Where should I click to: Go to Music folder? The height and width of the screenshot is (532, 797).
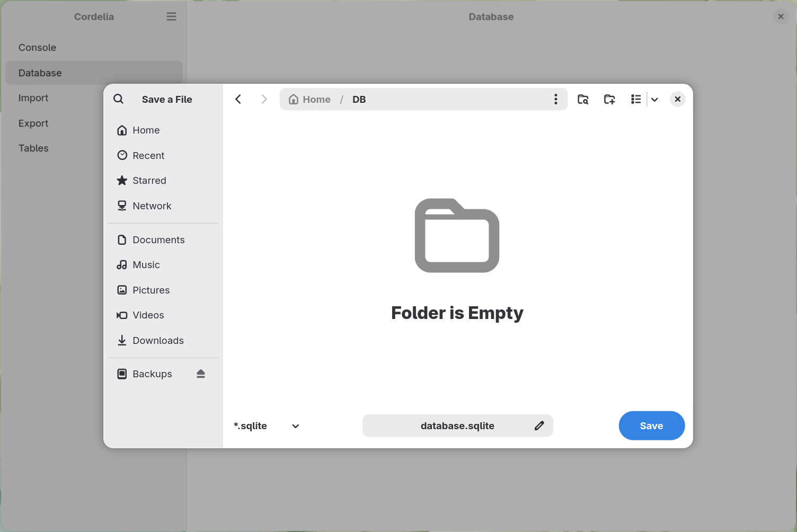163,265
